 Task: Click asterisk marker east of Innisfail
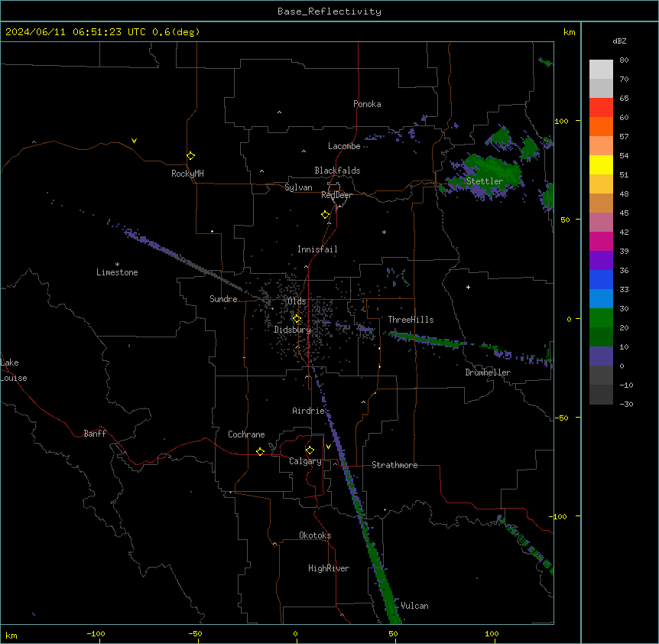click(384, 232)
